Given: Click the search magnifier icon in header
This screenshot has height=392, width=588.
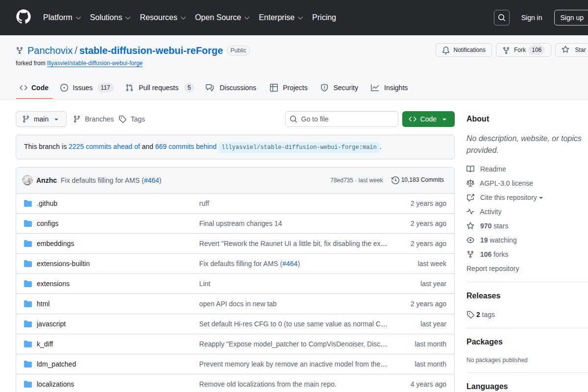Looking at the screenshot, I should coord(501,18).
